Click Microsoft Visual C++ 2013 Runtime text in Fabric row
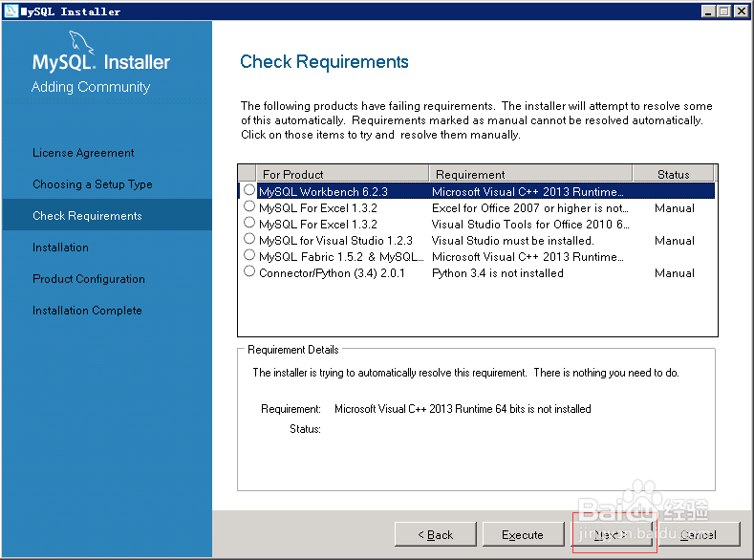The width and height of the screenshot is (754, 560). (x=528, y=257)
